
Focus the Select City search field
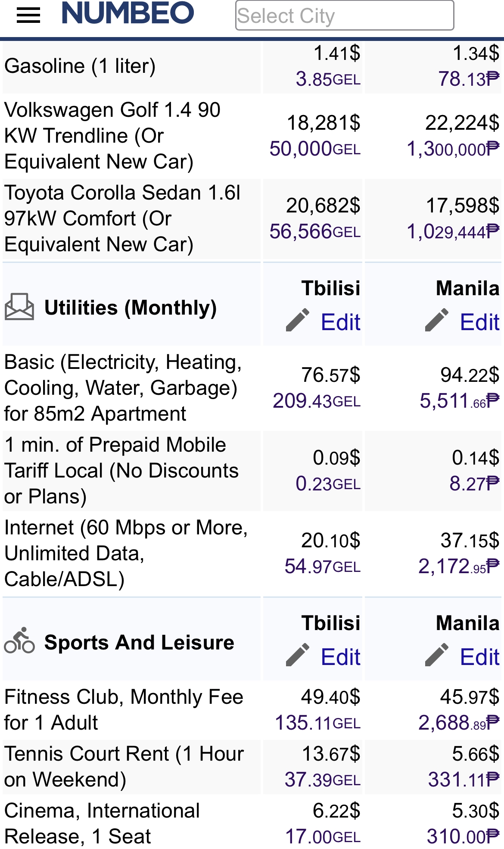pos(344,16)
